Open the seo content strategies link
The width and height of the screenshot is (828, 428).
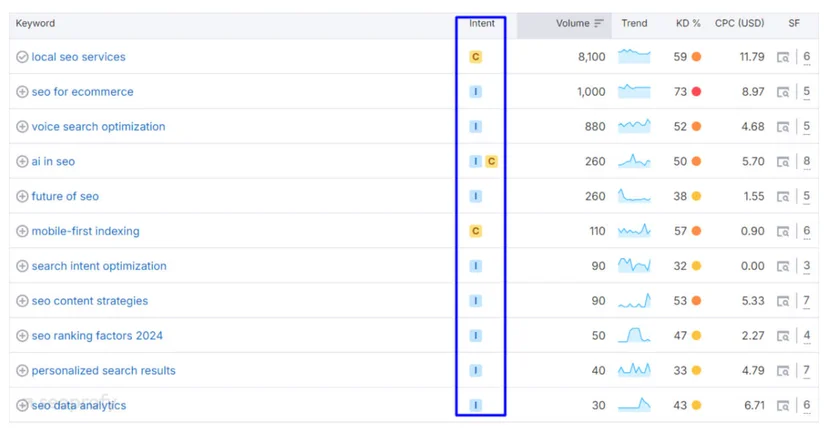pyautogui.click(x=90, y=301)
